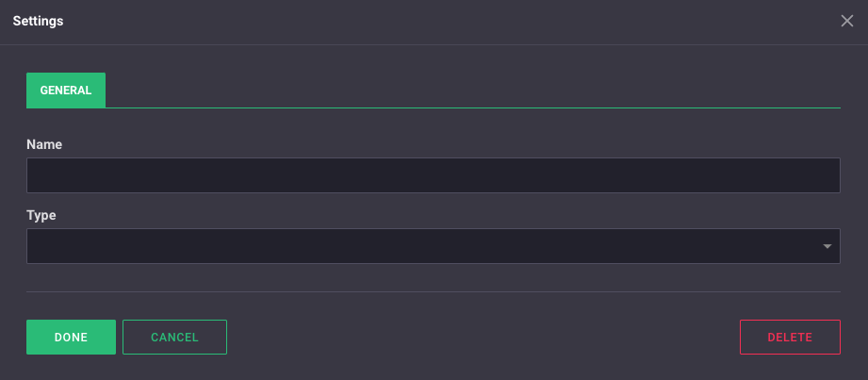Close the Settings dialog with X icon
Screen dimensions: 868x380
846,22
